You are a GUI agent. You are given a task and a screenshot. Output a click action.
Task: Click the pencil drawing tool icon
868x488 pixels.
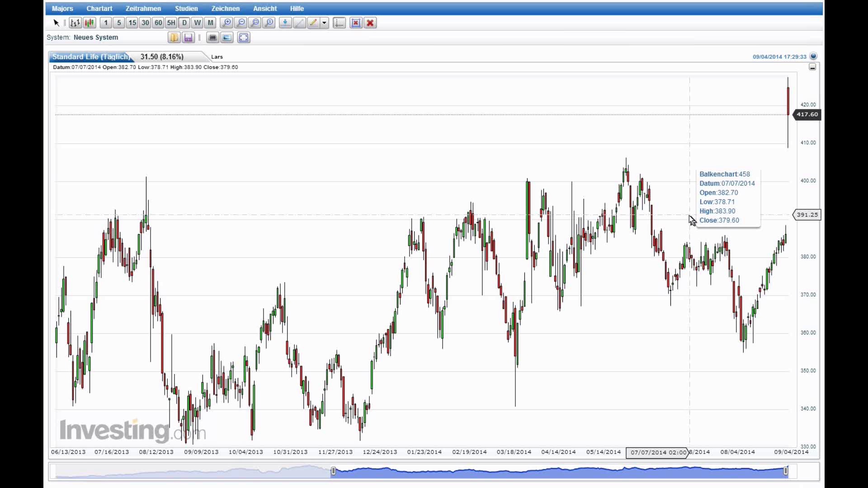pyautogui.click(x=313, y=23)
